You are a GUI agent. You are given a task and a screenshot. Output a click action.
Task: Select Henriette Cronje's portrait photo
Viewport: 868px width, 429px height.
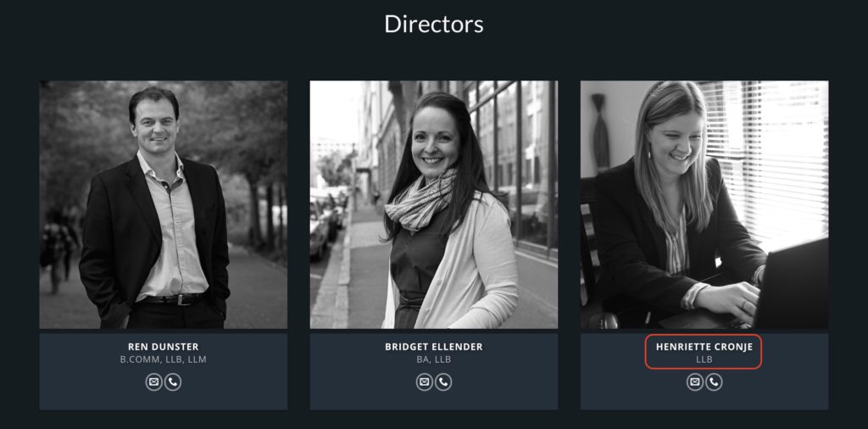point(704,205)
